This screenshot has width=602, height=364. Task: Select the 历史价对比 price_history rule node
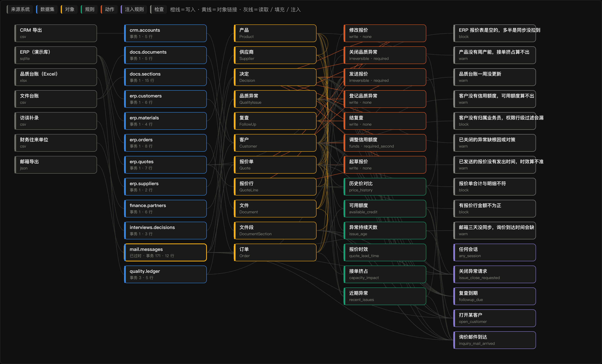385,187
